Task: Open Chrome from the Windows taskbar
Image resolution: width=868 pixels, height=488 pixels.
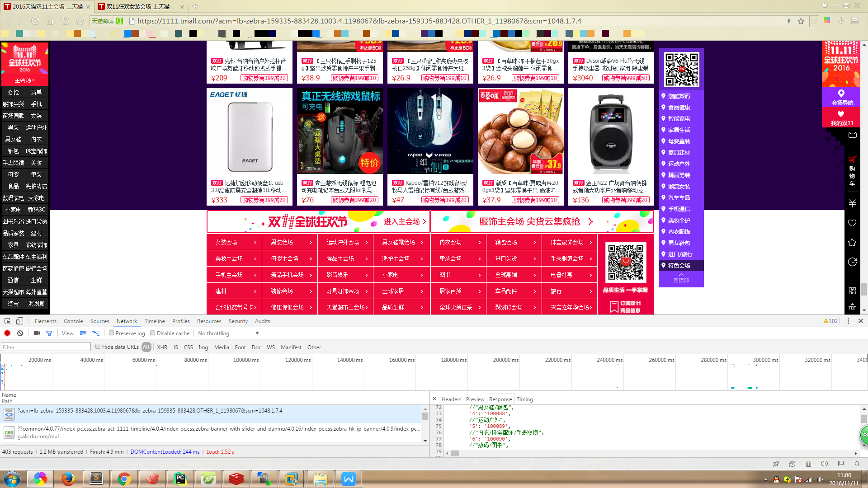Action: (x=124, y=479)
